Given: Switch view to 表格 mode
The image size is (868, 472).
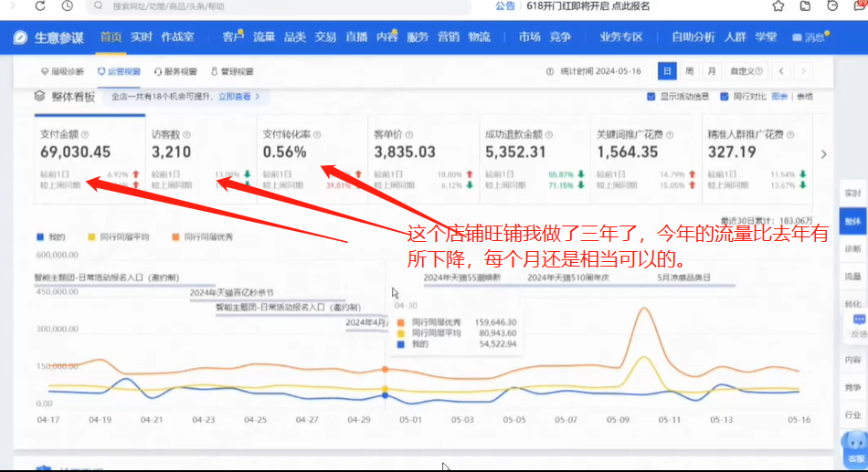Looking at the screenshot, I should pos(804,96).
